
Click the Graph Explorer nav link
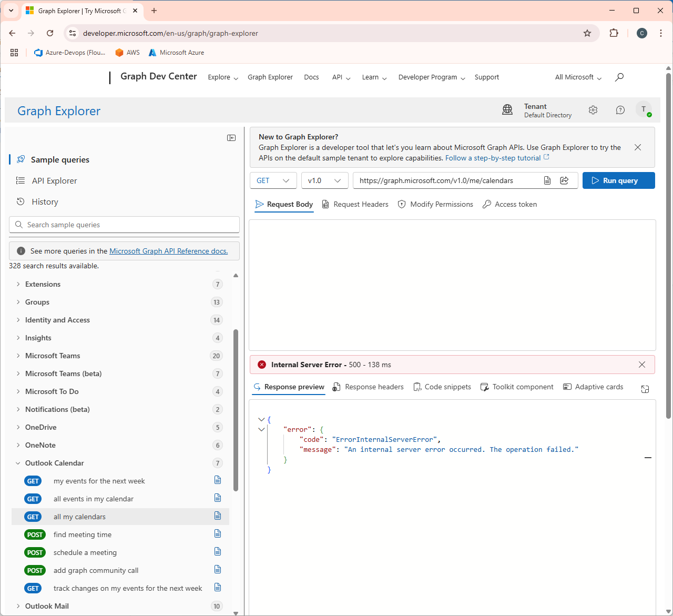click(x=270, y=77)
